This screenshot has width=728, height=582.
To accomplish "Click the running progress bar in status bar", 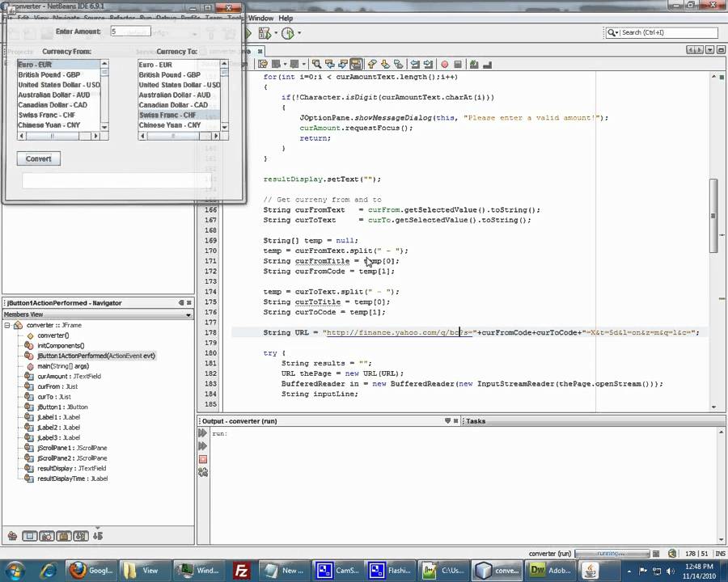I will pos(612,553).
